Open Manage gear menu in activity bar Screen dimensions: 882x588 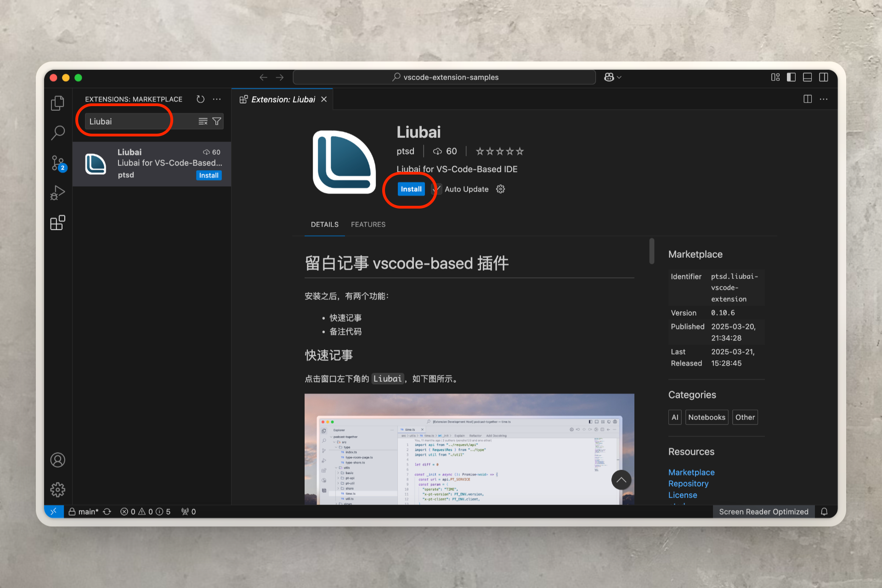(x=57, y=490)
